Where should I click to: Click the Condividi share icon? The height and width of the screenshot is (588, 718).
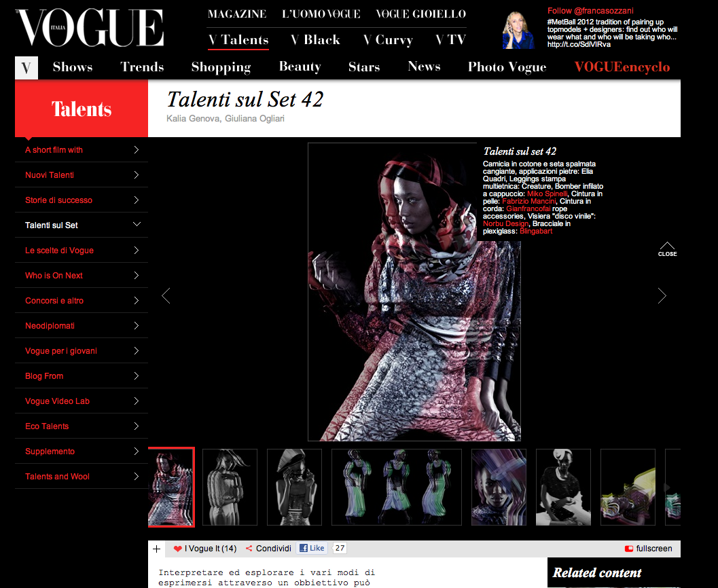(x=249, y=549)
